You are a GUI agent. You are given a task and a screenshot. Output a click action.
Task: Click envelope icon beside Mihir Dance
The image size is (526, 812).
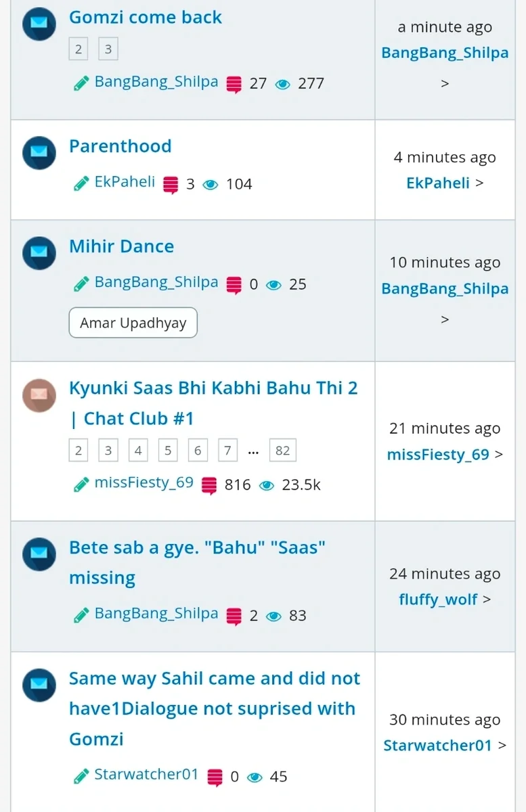tap(39, 253)
